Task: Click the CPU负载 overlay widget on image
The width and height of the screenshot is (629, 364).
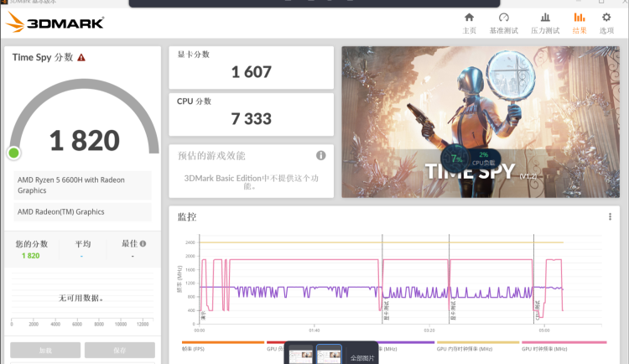Action: click(470, 159)
